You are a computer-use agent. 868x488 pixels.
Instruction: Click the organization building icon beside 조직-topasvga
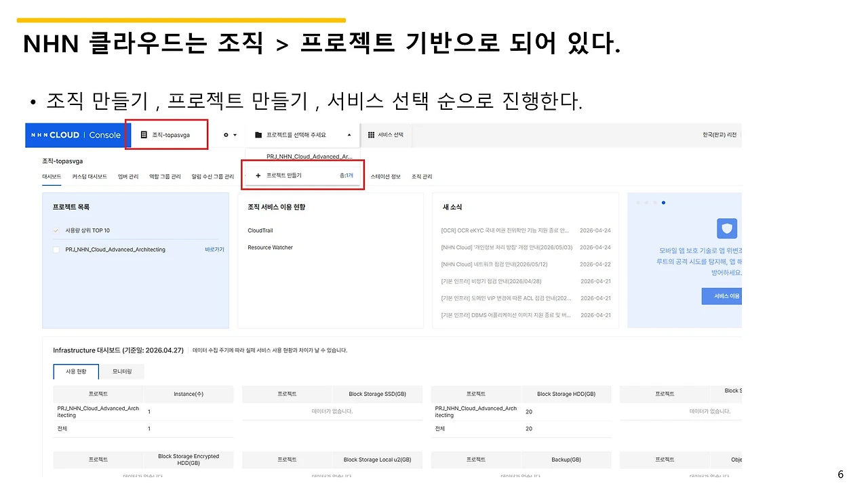[x=144, y=134]
